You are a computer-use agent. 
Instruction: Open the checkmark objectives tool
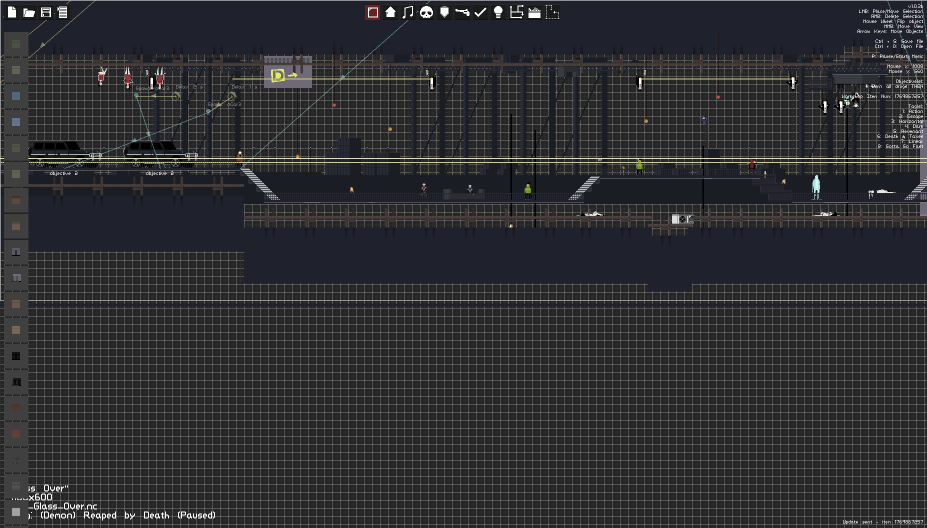480,12
